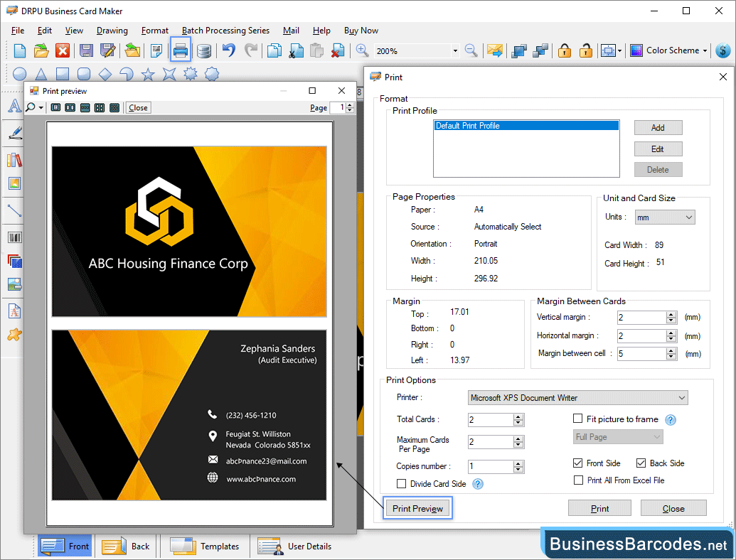Viewport: 736px width, 560px height.
Task: Click the Undo arrow icon
Action: click(228, 50)
